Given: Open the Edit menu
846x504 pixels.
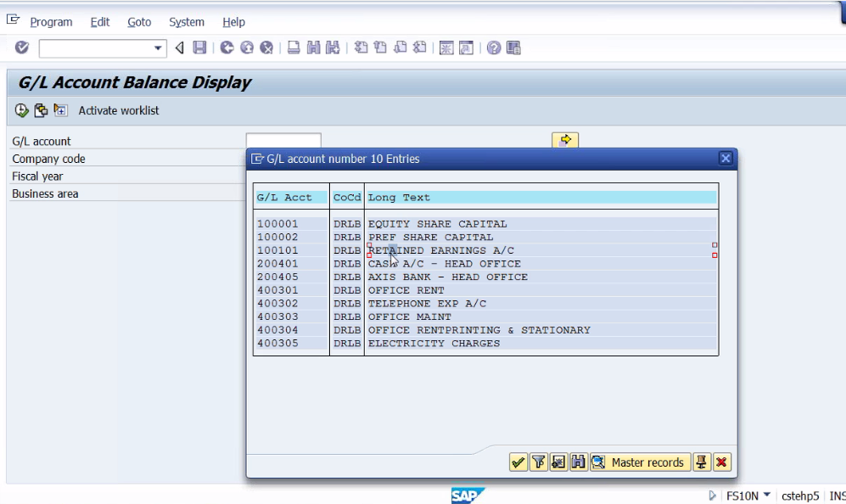Looking at the screenshot, I should click(x=100, y=22).
